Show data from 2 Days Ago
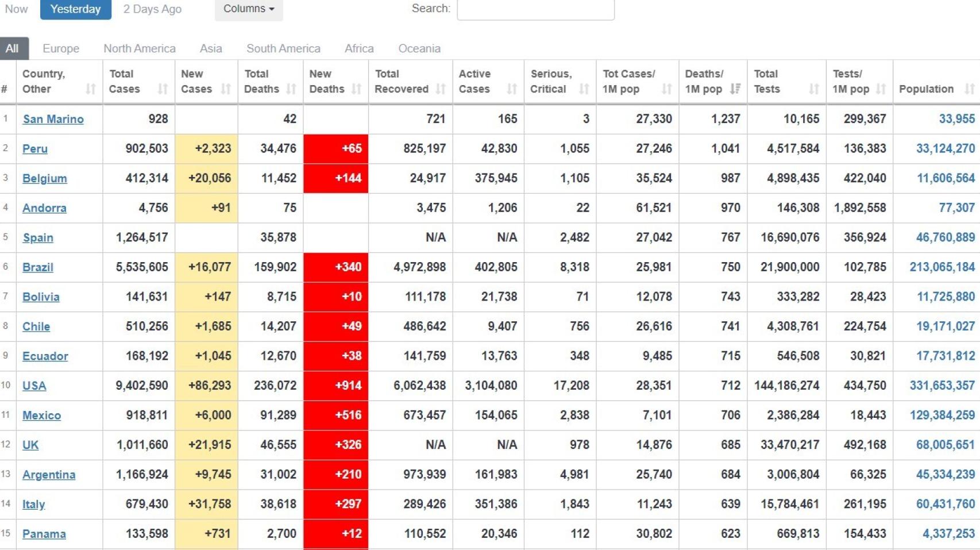Viewport: 980px width, 550px height. (152, 9)
